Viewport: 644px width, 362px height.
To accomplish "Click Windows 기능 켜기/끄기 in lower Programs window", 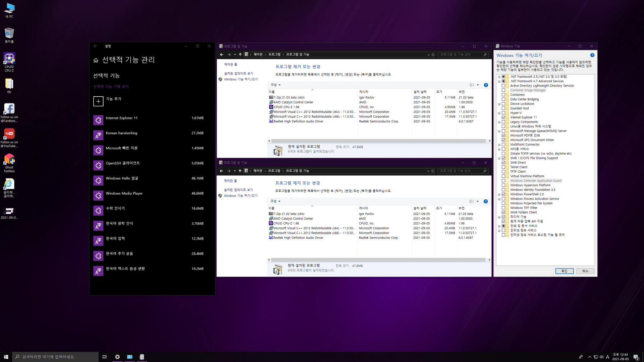I will [x=240, y=196].
